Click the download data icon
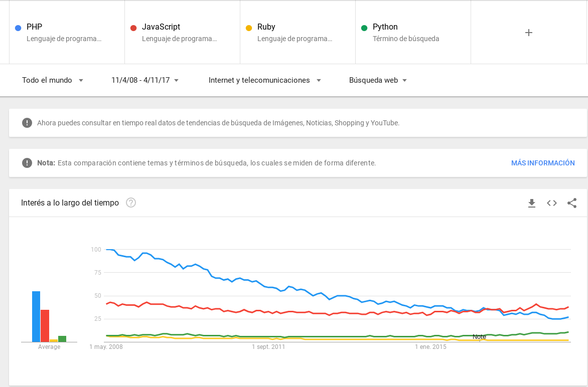Screen dimensions: 588x387 click(x=531, y=203)
